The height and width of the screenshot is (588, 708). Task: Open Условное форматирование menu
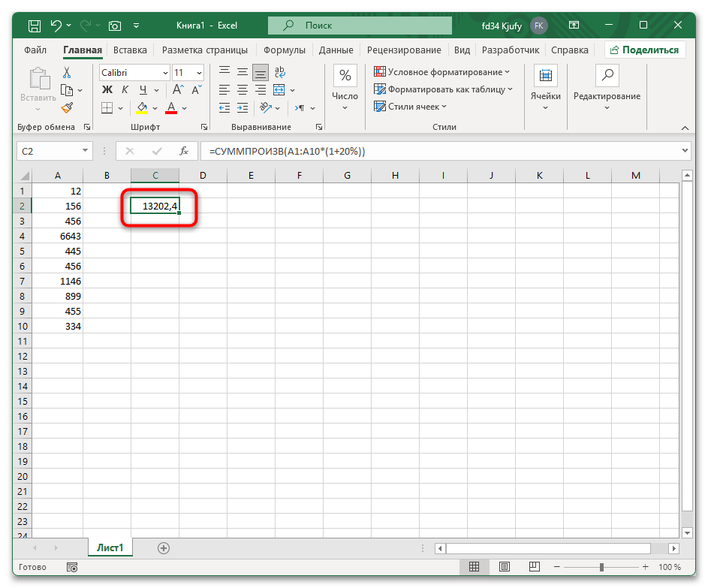click(x=441, y=72)
